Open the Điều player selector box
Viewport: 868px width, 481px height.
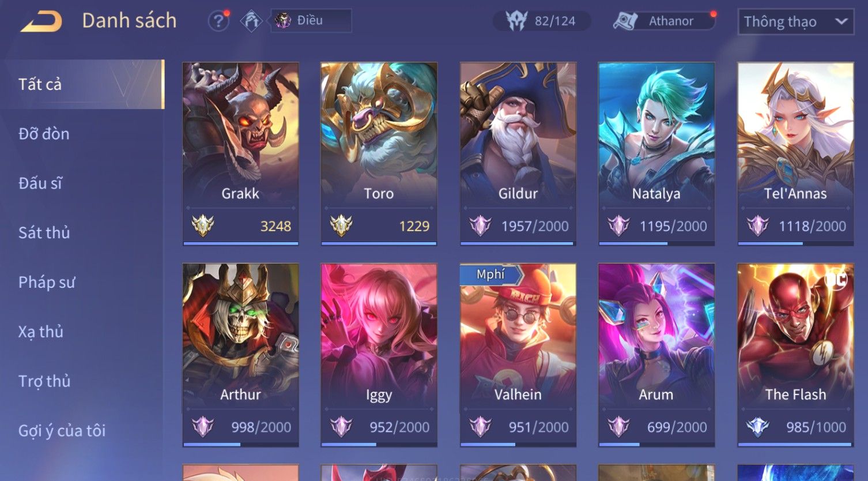(311, 21)
